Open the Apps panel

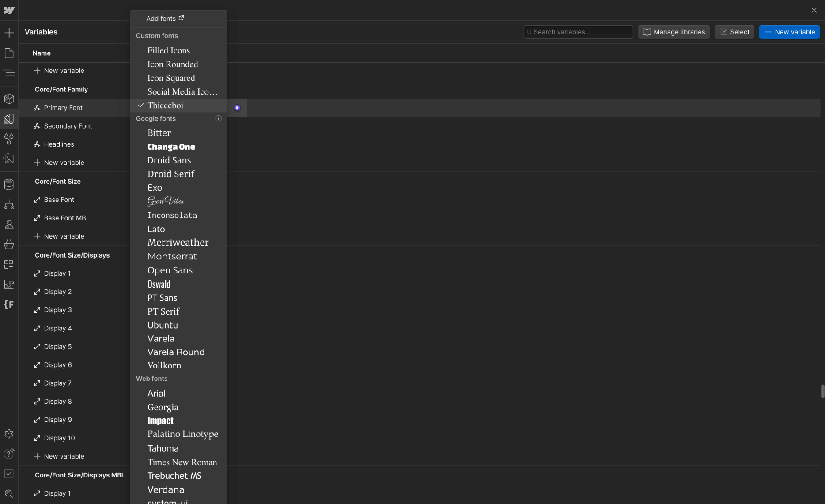point(9,264)
